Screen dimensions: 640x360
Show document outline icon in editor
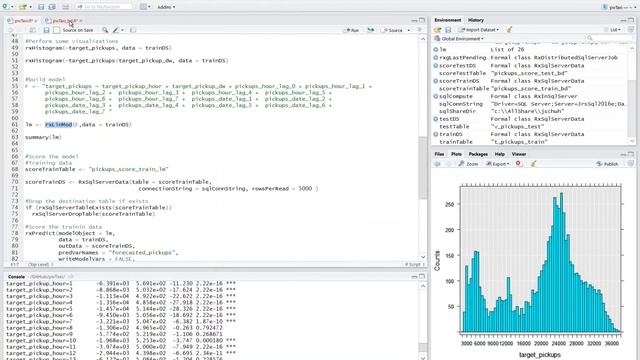tap(419, 30)
